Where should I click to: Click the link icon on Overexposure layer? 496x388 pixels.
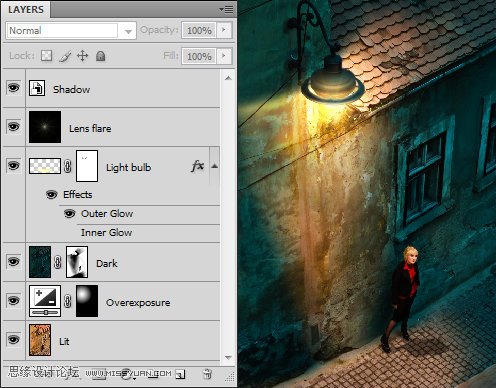68,301
